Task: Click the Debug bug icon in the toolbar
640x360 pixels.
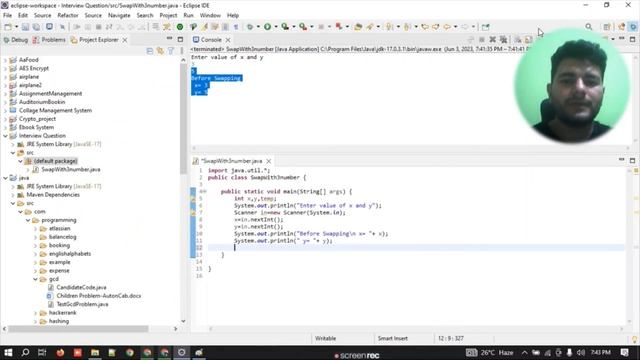Action: [x=250, y=27]
